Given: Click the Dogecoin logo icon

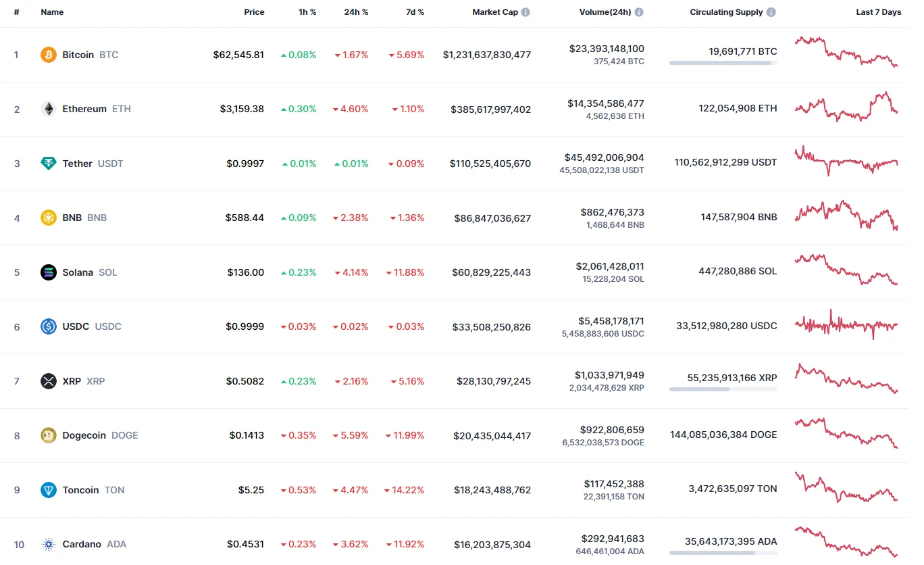Looking at the screenshot, I should [49, 435].
